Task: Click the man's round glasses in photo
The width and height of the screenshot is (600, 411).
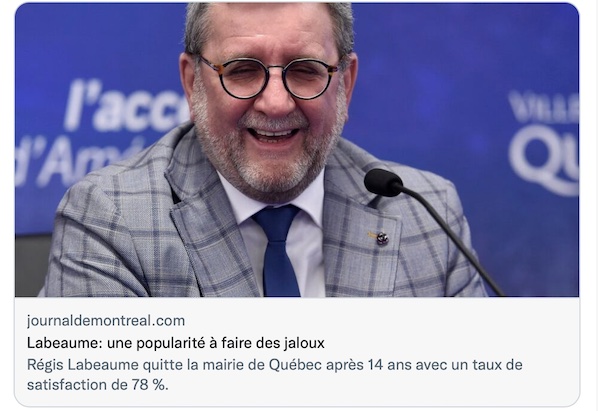Action: tap(269, 78)
